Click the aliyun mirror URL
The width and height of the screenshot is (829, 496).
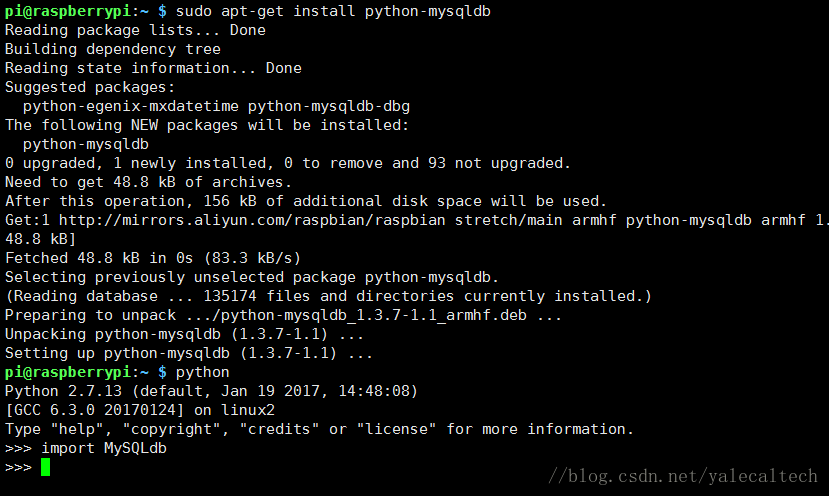252,220
